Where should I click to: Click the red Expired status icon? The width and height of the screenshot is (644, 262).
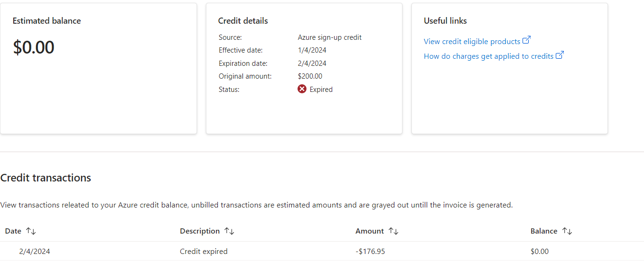click(302, 89)
